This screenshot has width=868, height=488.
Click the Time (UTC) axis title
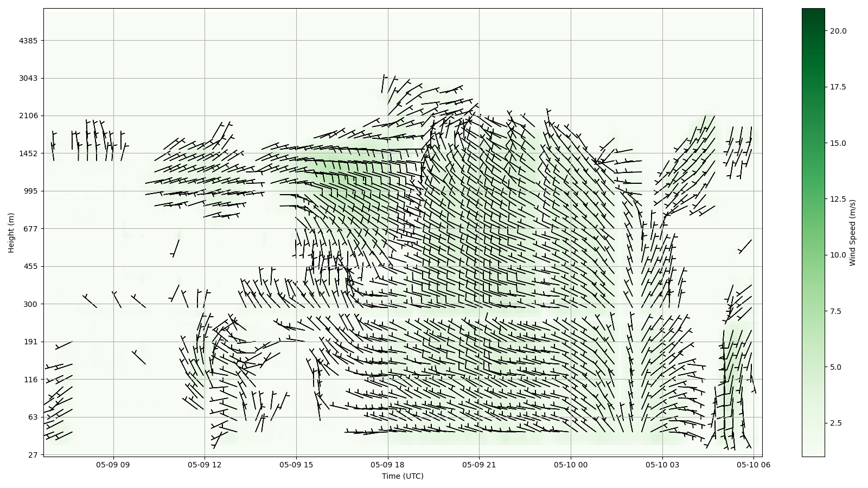point(403,476)
